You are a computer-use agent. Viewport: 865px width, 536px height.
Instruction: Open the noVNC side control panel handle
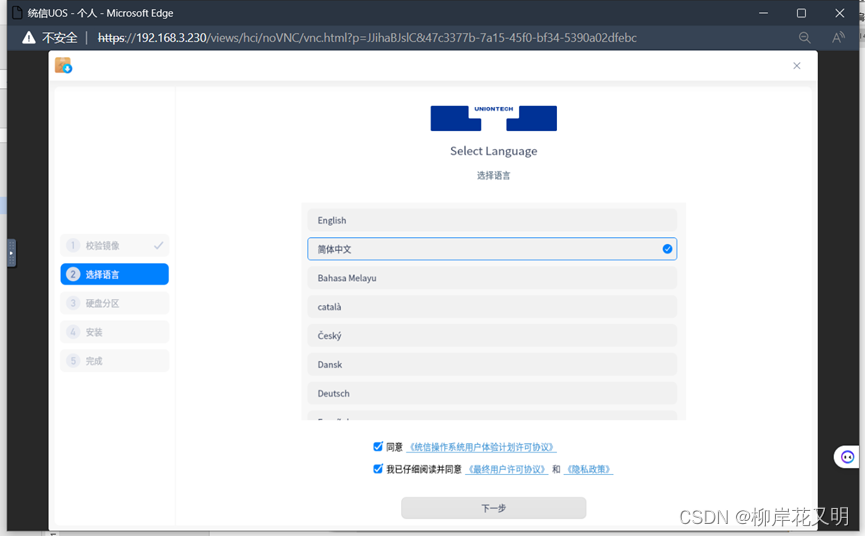click(x=12, y=253)
